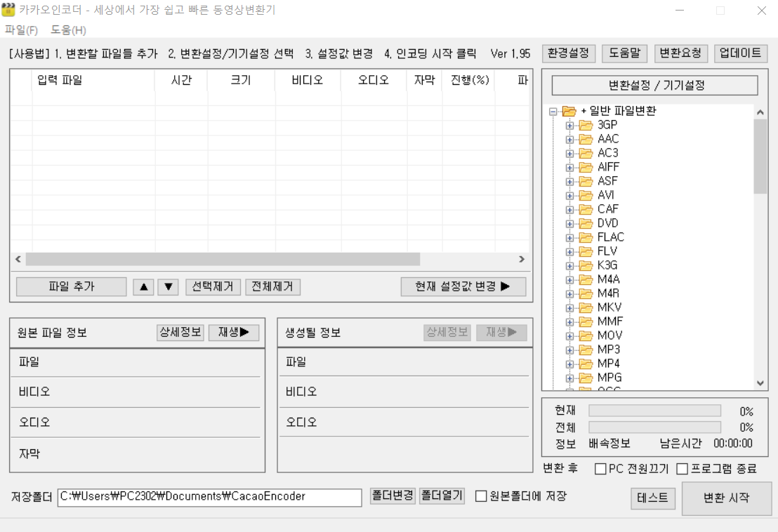
Task: Expand the AVI tree node
Action: pyautogui.click(x=569, y=196)
